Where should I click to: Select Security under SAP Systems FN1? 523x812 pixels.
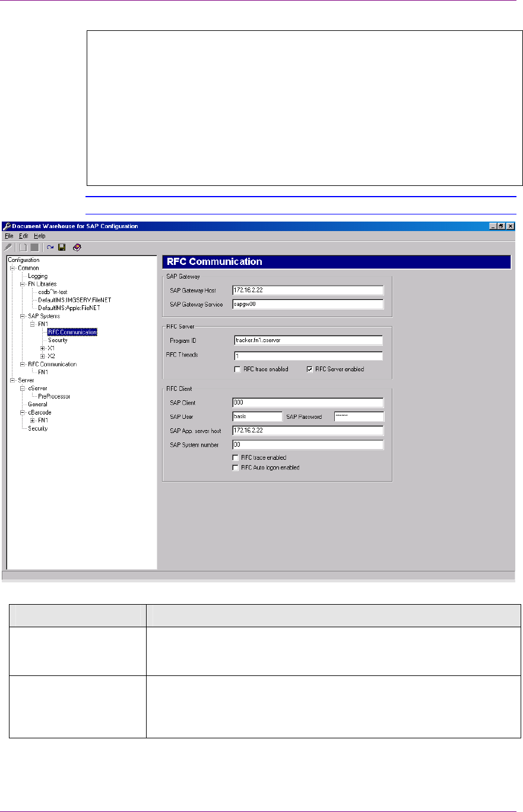(58, 340)
